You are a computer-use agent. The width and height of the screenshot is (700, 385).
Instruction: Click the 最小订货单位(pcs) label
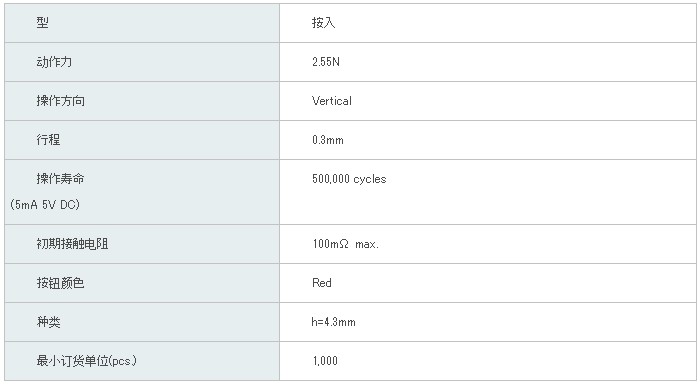click(x=87, y=360)
